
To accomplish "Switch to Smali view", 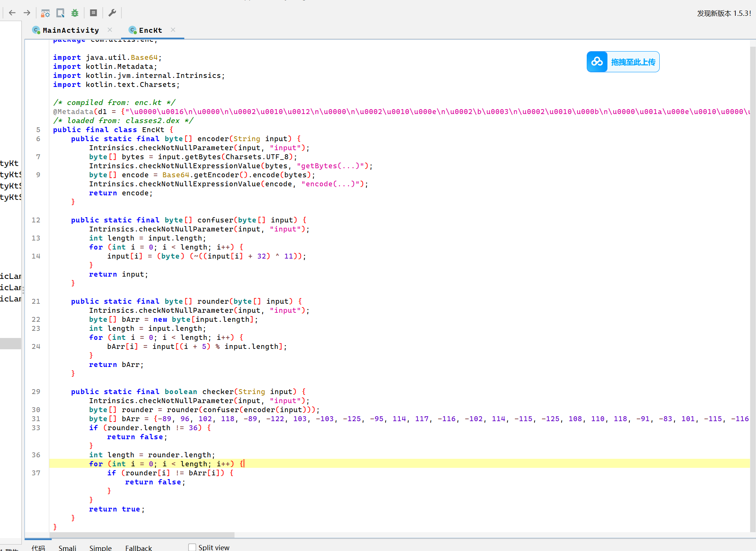I will [x=67, y=548].
